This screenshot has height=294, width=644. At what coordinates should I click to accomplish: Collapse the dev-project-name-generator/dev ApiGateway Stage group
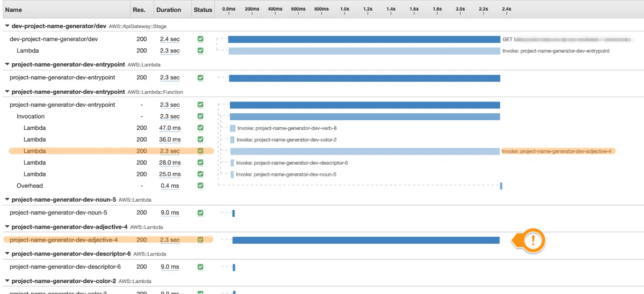[x=7, y=26]
